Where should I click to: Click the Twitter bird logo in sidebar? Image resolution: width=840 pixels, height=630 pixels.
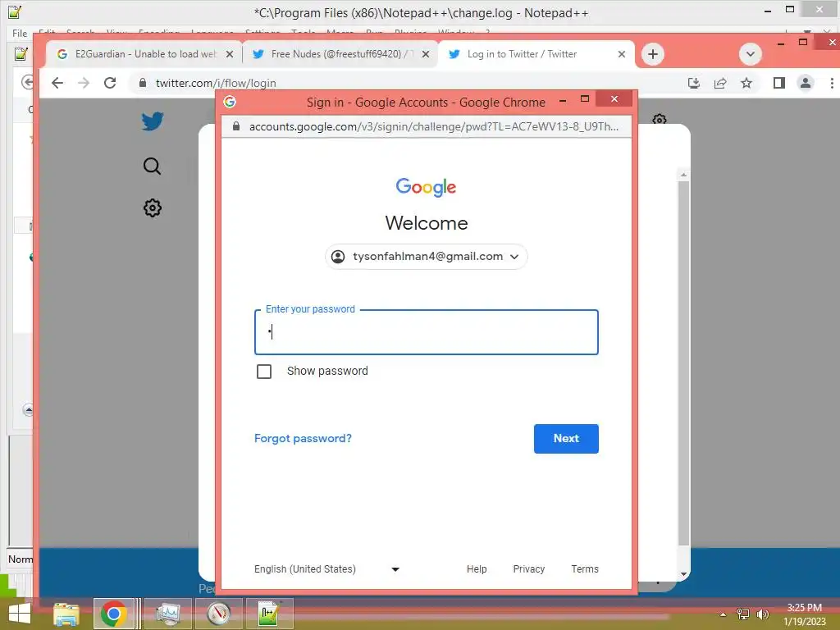[x=152, y=121]
